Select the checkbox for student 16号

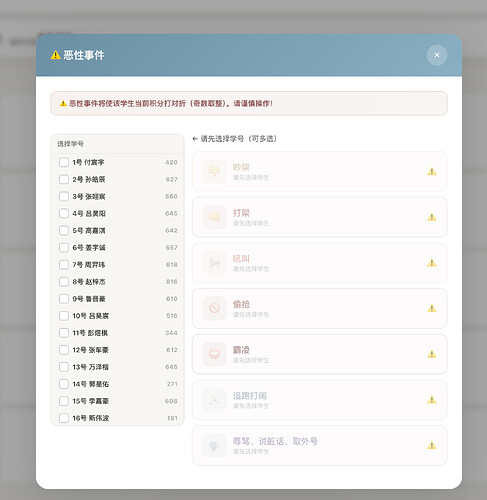coord(64,418)
